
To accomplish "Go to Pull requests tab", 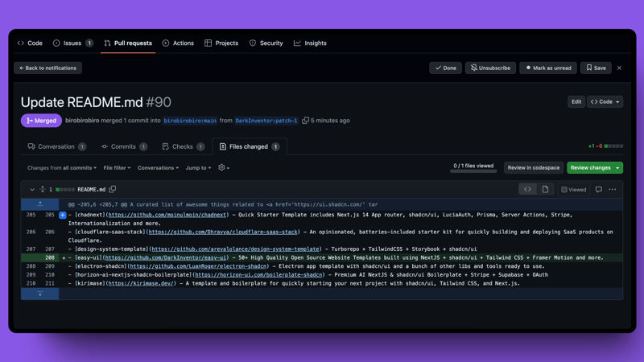I will (x=128, y=43).
